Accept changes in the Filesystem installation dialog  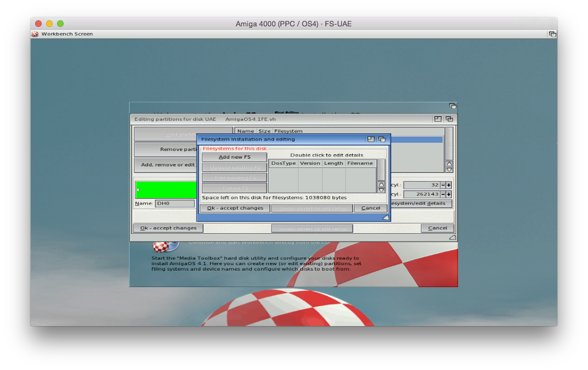click(235, 208)
